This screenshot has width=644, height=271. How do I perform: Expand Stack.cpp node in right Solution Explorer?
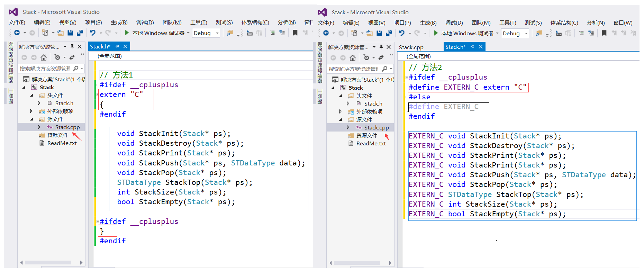point(348,127)
